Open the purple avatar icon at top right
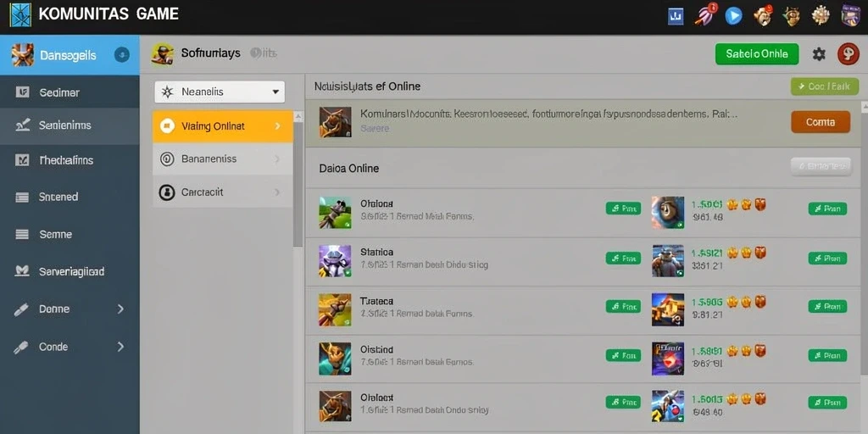Image resolution: width=868 pixels, height=434 pixels. (849, 15)
